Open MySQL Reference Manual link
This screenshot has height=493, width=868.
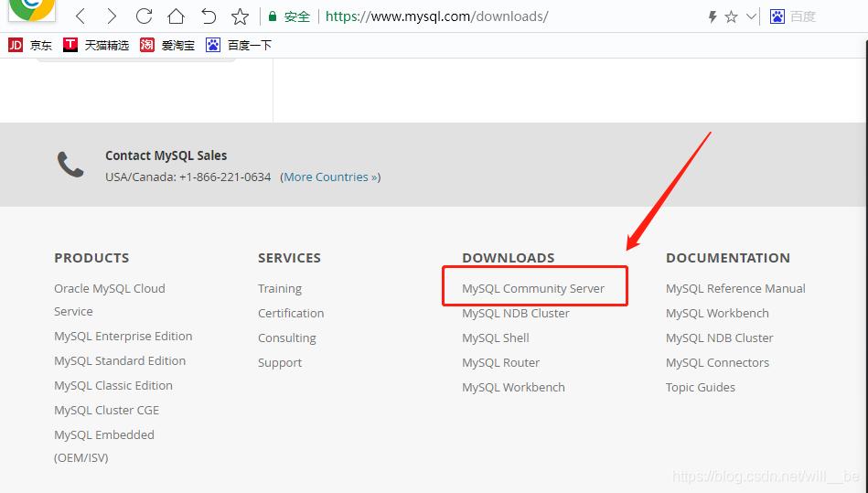(735, 289)
